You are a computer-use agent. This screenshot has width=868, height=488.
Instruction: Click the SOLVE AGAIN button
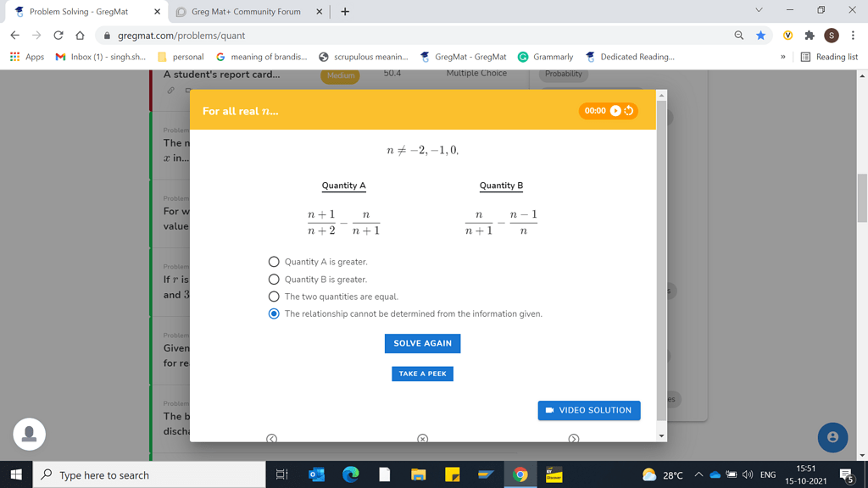(x=422, y=343)
